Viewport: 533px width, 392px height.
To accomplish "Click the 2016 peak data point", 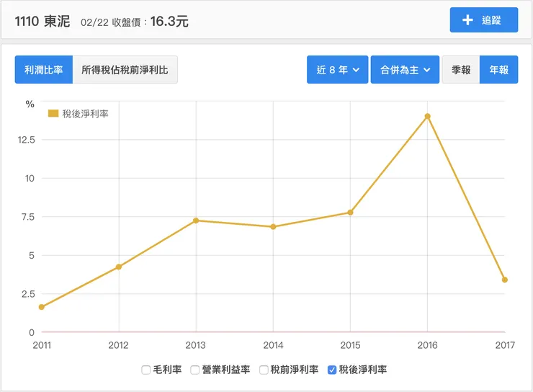I will (x=428, y=116).
